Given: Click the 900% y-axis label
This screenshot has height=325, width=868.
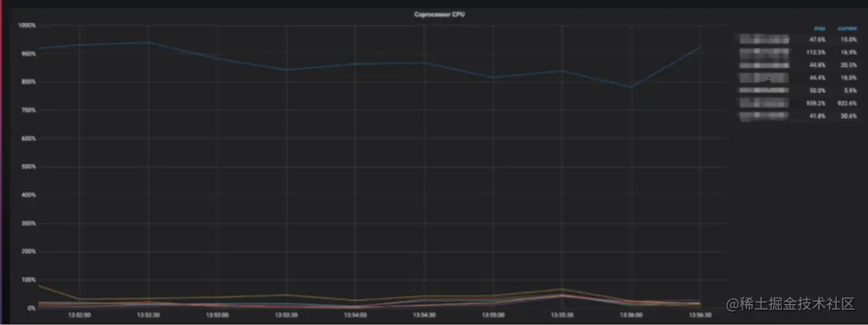Looking at the screenshot, I should click(27, 54).
